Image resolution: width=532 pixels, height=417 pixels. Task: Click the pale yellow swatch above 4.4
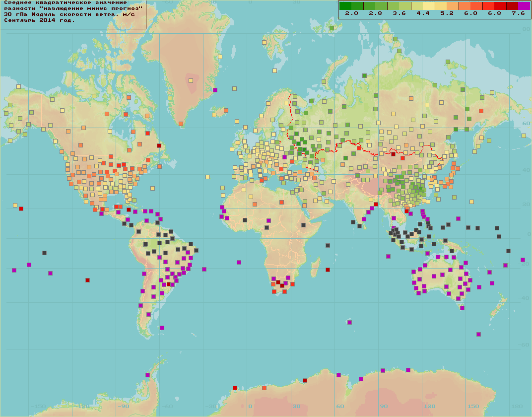coord(428,6)
